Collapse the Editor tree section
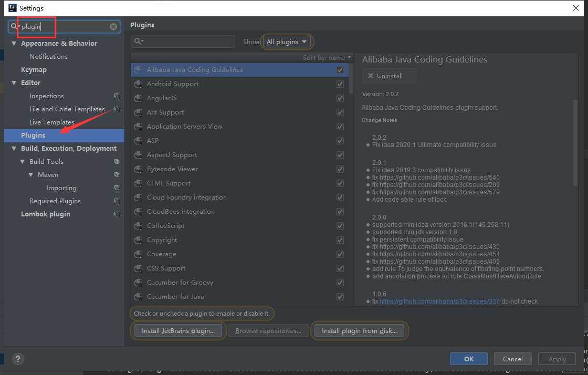588x375 pixels. pyautogui.click(x=14, y=83)
